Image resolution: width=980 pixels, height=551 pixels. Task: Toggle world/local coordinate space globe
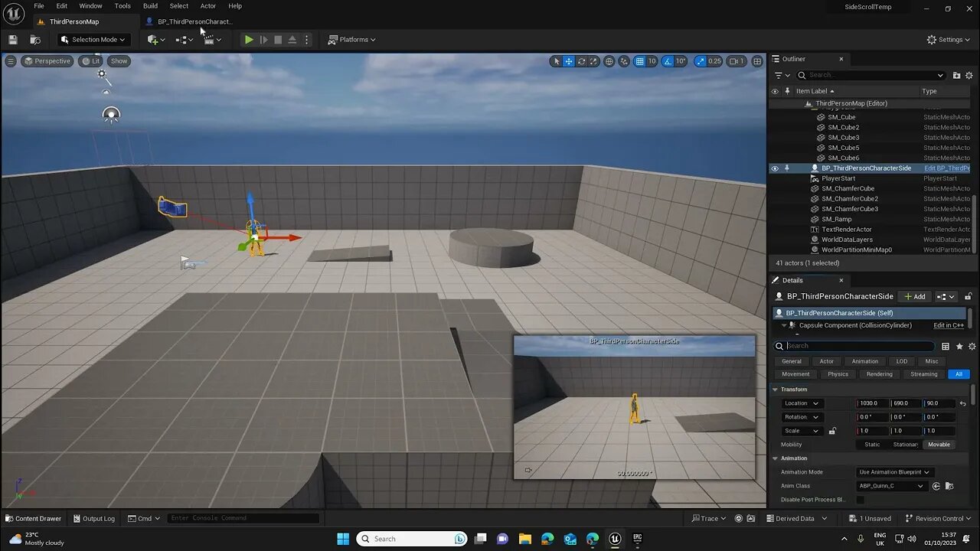tap(609, 61)
